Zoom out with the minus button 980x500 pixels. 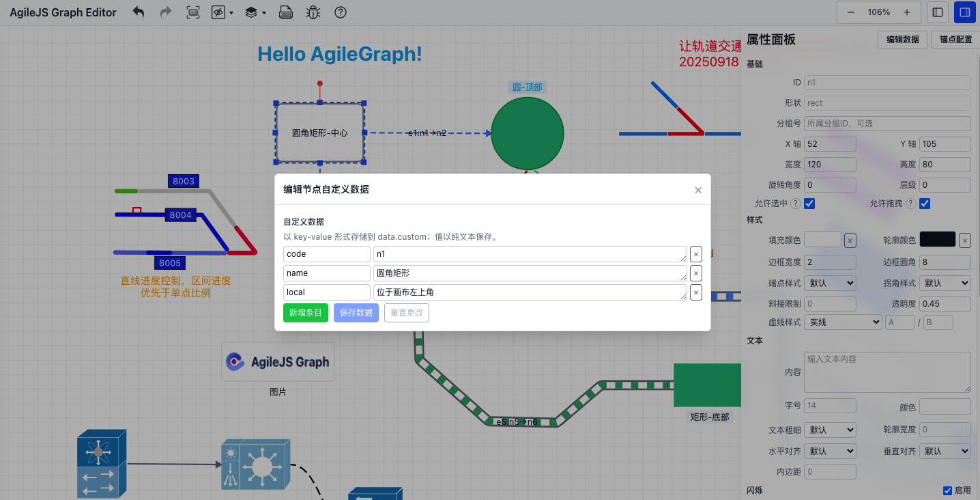pyautogui.click(x=851, y=12)
